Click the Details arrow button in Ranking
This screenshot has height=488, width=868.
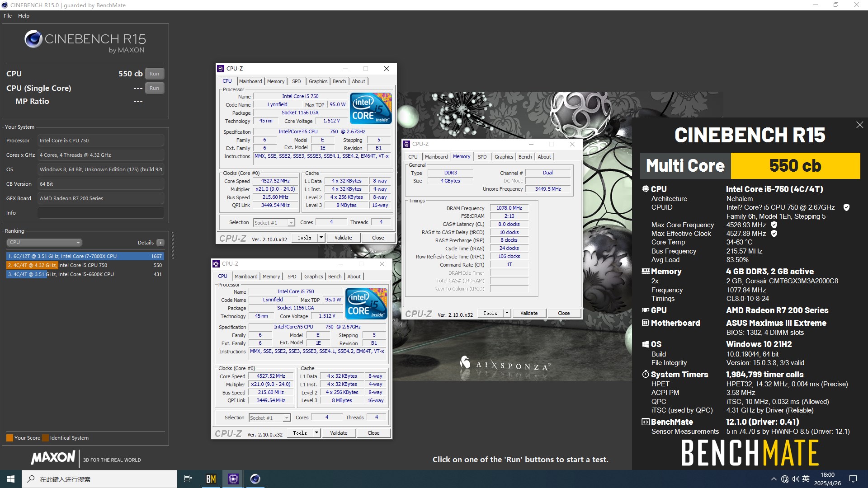pyautogui.click(x=160, y=243)
